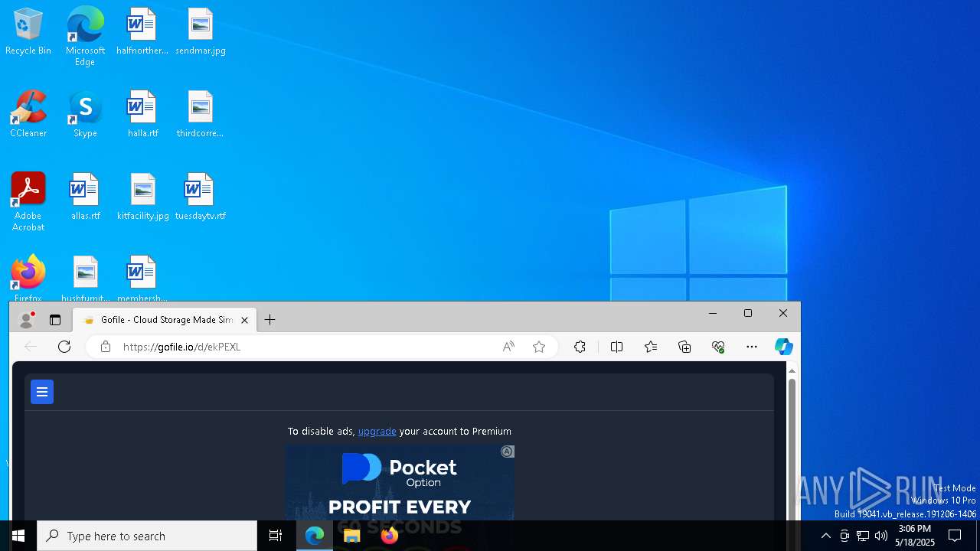Open Edge Settings and more menu

pos(752,347)
